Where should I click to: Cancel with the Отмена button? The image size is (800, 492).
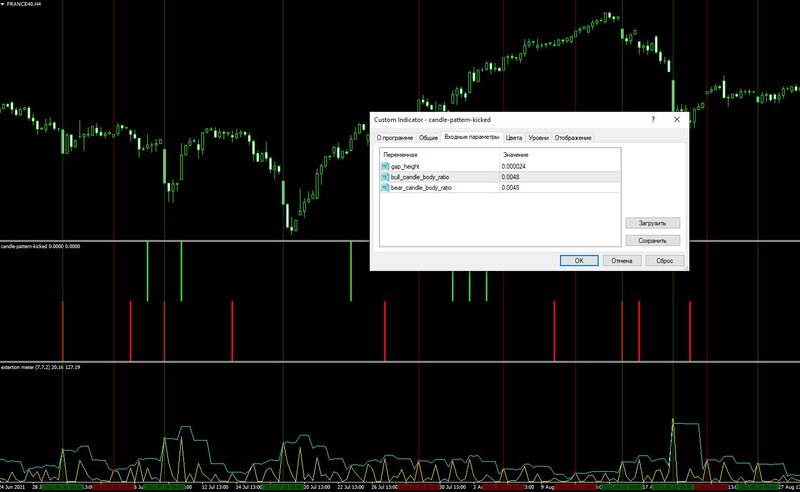tap(622, 260)
